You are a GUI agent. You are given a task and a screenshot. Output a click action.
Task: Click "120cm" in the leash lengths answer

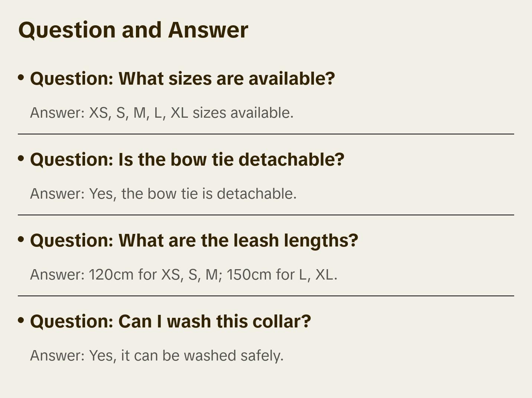[111, 275]
